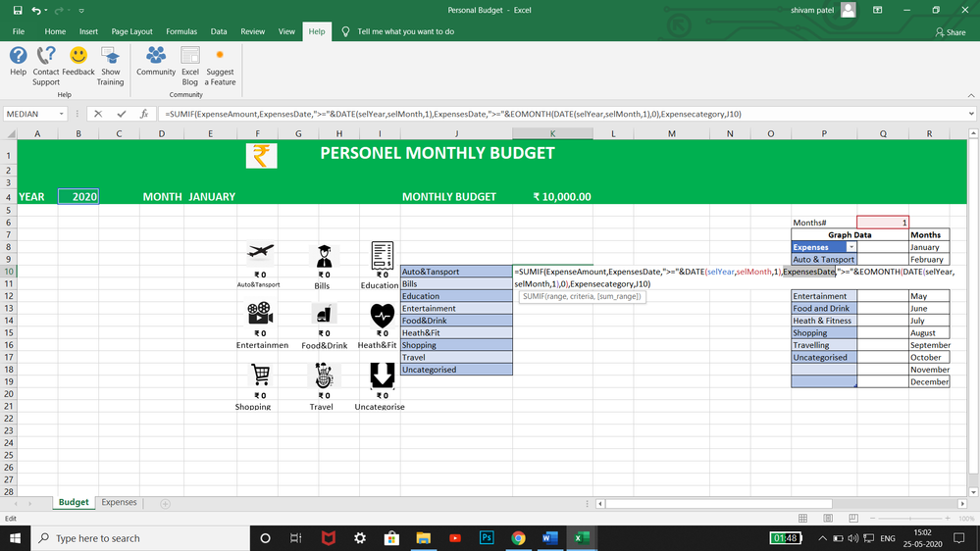Open the Help question mark icon
The width and height of the screenshot is (980, 551).
tap(18, 56)
